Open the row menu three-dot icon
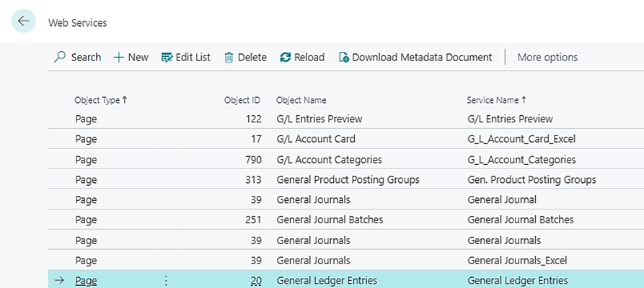This screenshot has height=288, width=644. coord(166,281)
